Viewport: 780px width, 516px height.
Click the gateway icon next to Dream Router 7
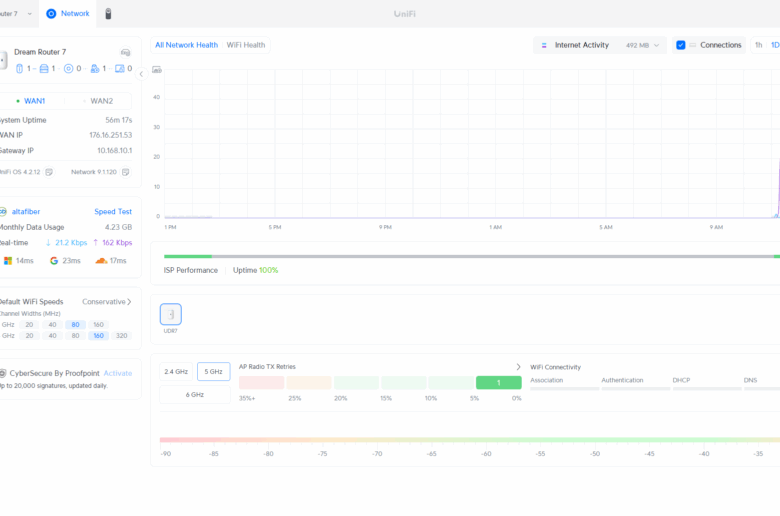coord(125,52)
